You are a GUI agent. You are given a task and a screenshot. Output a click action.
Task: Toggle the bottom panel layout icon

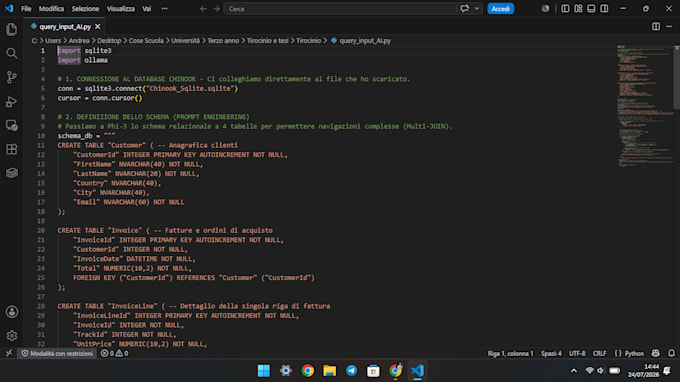[591, 9]
